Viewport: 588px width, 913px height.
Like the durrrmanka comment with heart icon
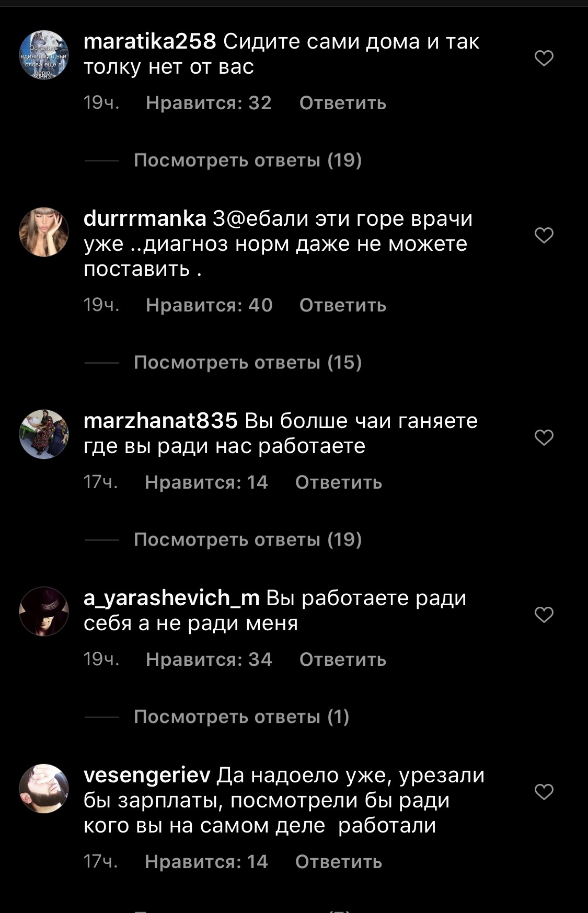(x=544, y=235)
